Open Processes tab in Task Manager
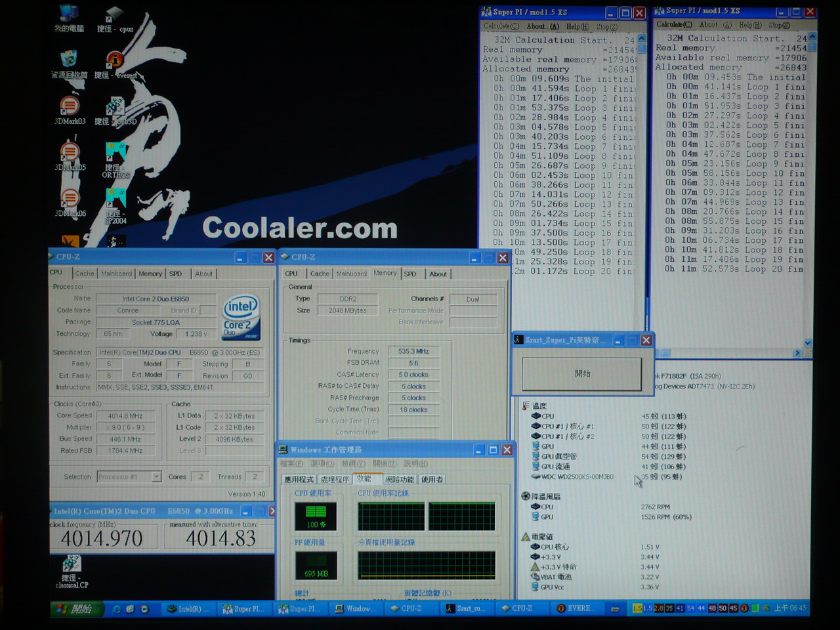The image size is (840, 630). [x=335, y=479]
